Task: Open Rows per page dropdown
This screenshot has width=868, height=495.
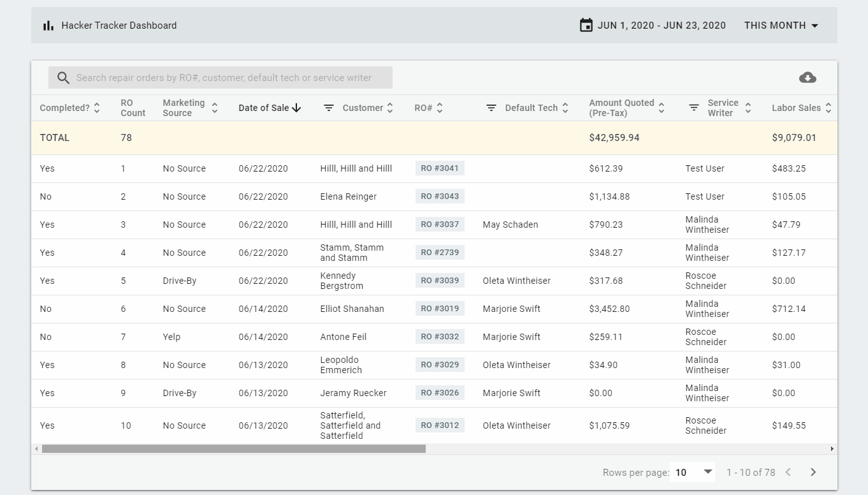Action: point(692,472)
